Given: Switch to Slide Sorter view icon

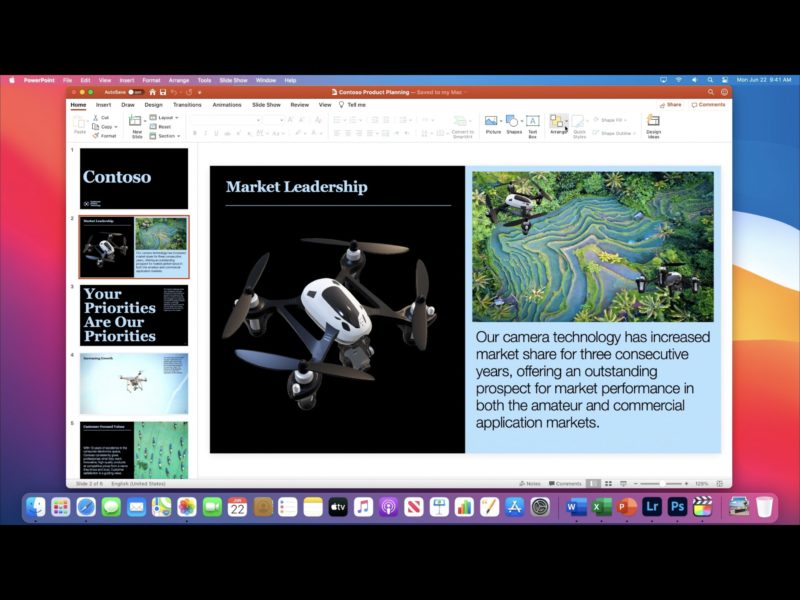Looking at the screenshot, I should click(x=608, y=483).
